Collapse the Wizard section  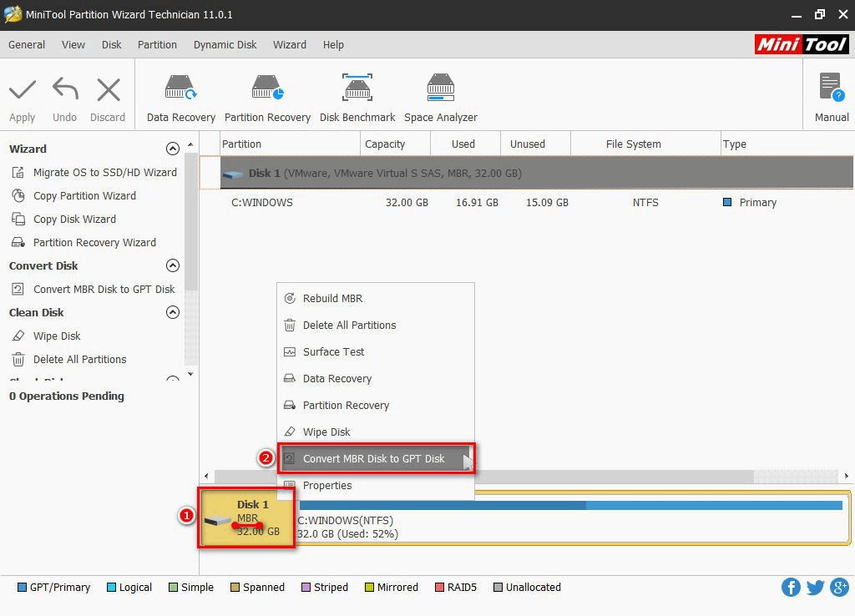coord(172,149)
